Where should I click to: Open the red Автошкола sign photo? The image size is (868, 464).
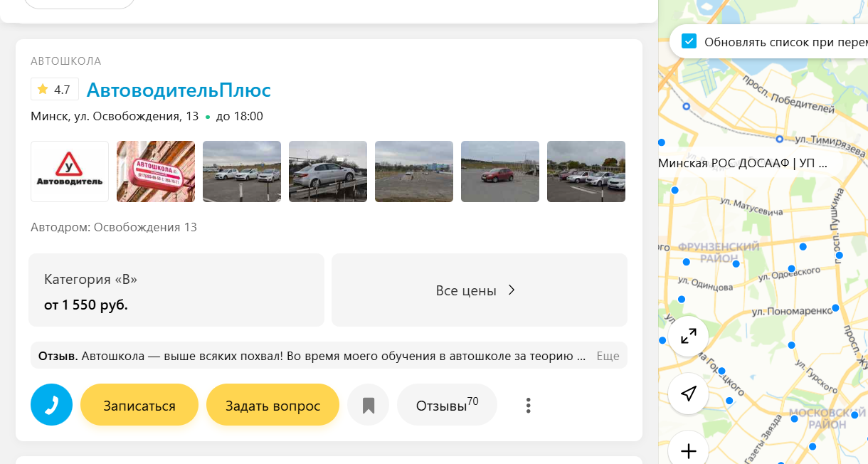pyautogui.click(x=156, y=172)
